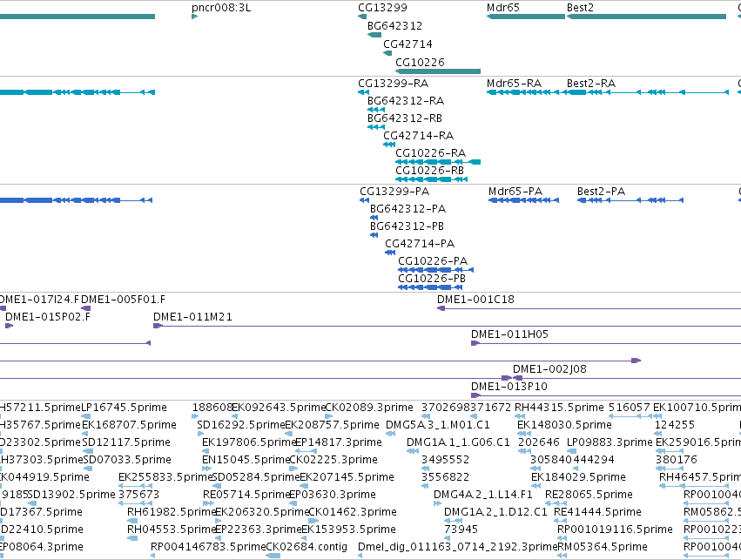The image size is (741, 560).
Task: Select the Best2-RA transcript label
Action: (591, 84)
